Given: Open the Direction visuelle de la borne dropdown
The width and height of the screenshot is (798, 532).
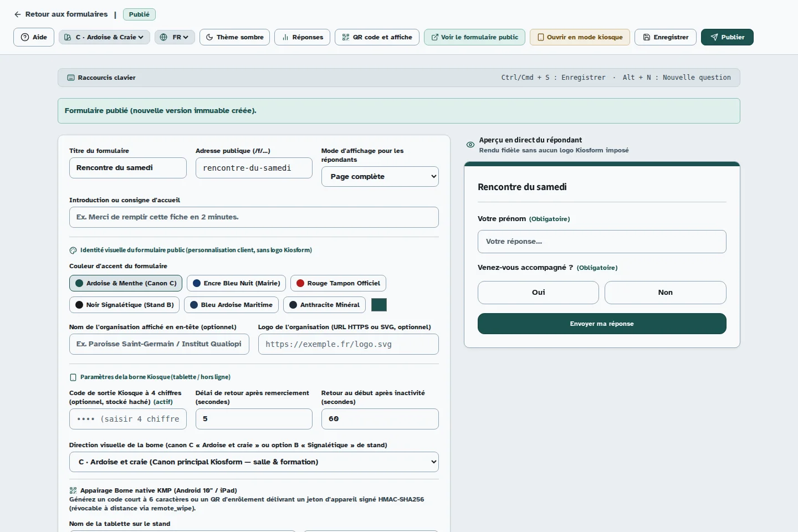Looking at the screenshot, I should point(254,462).
